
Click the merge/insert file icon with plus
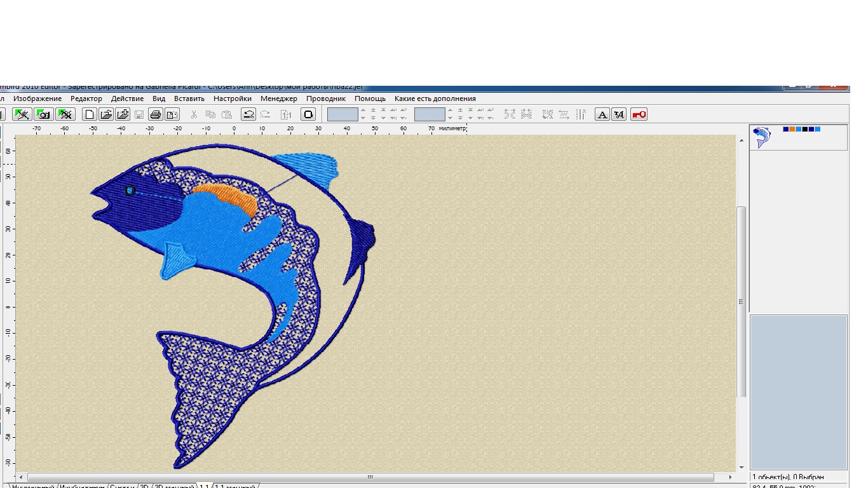[123, 114]
